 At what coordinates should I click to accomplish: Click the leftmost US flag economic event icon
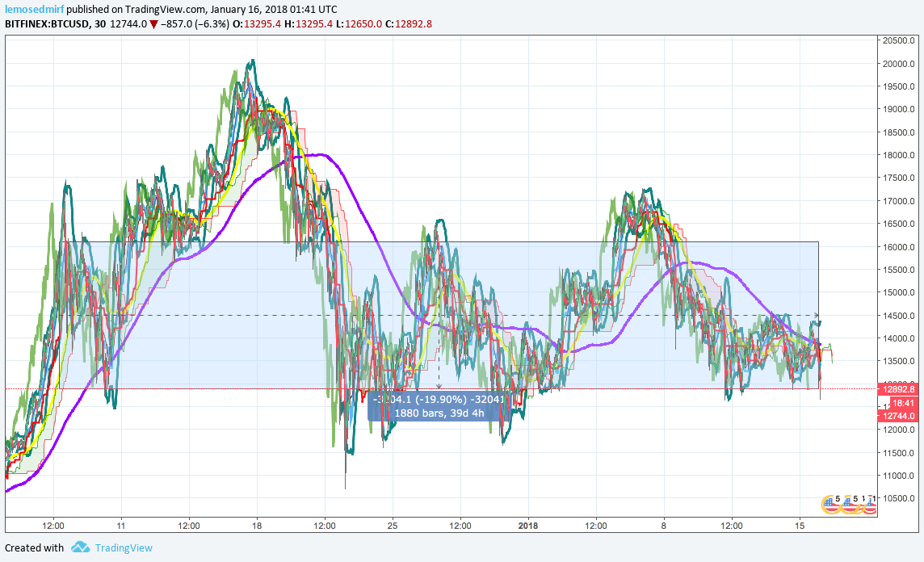(x=831, y=504)
